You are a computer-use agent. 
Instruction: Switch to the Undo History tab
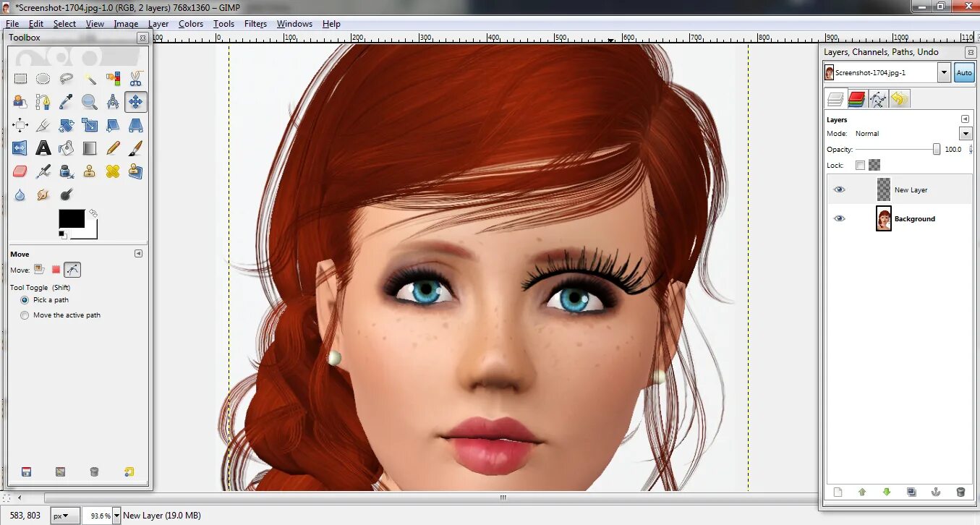899,99
